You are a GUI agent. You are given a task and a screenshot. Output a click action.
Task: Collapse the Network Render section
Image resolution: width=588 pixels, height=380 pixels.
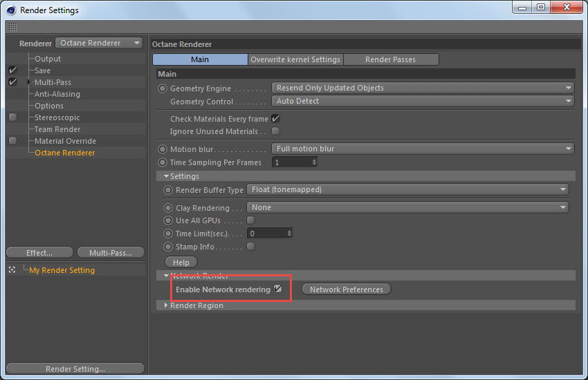point(166,276)
